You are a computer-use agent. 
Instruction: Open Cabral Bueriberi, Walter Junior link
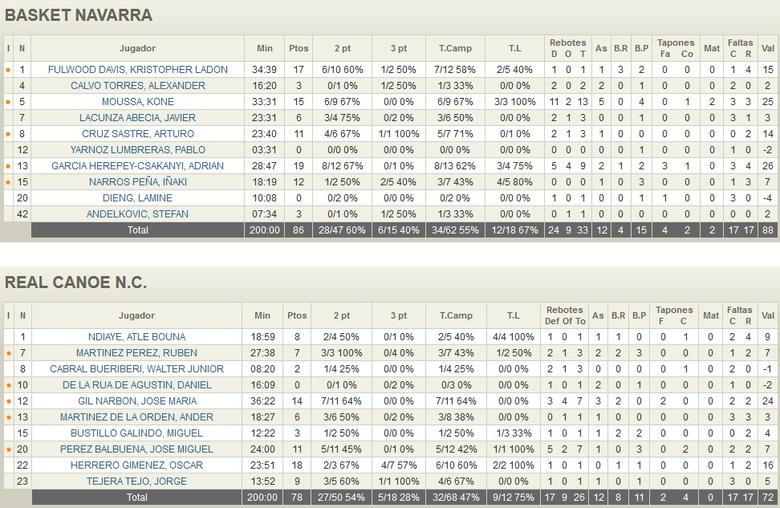(x=137, y=369)
